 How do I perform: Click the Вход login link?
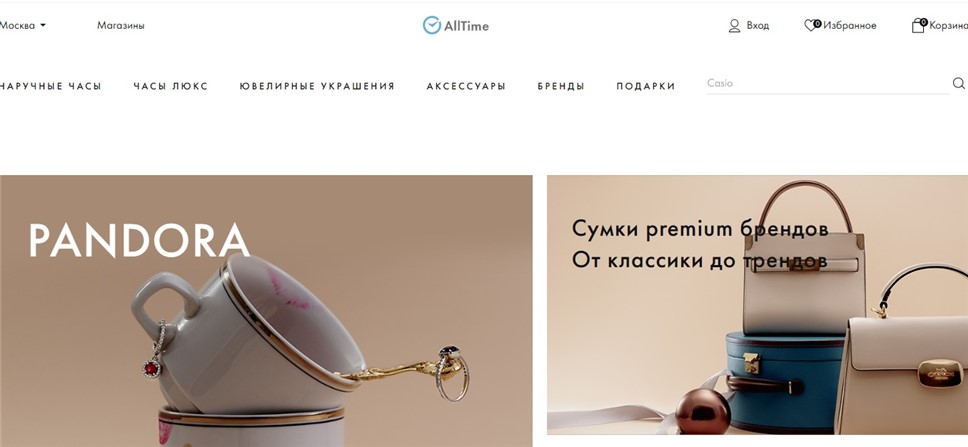coord(757,26)
